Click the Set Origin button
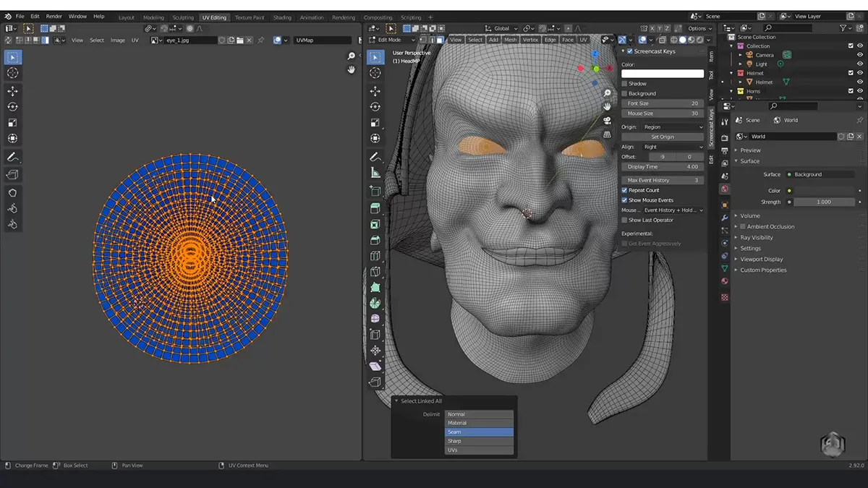This screenshot has height=488, width=868. 663,137
